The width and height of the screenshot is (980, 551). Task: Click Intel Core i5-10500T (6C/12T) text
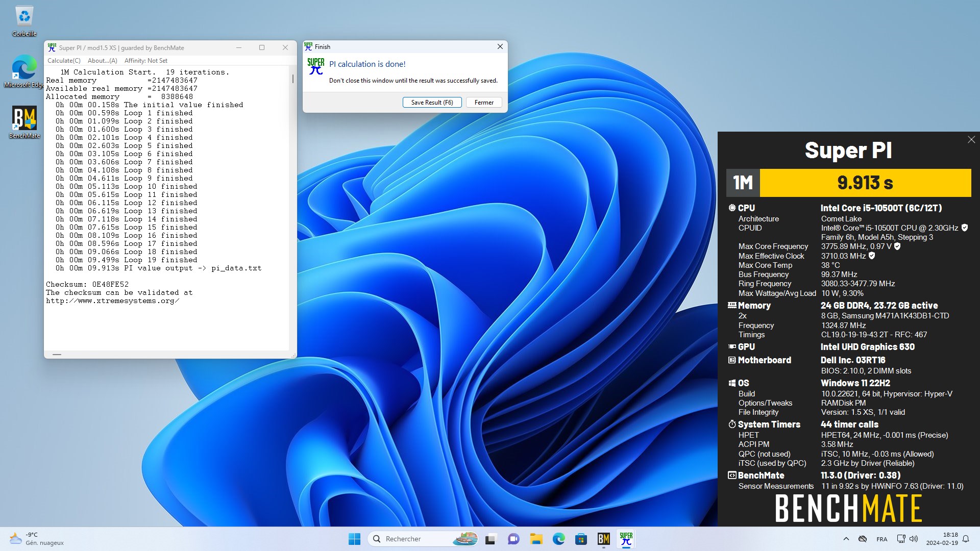click(x=881, y=208)
